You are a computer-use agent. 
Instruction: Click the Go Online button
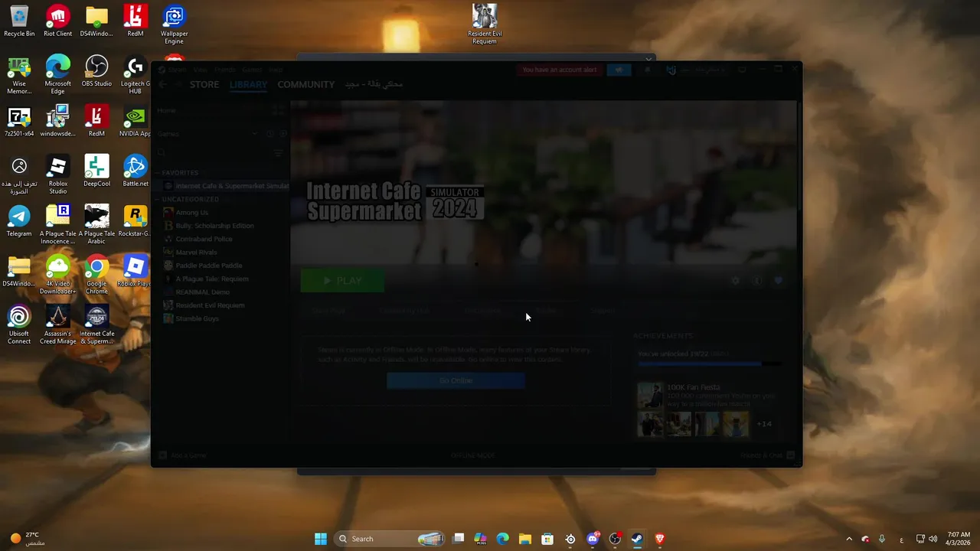coord(456,380)
